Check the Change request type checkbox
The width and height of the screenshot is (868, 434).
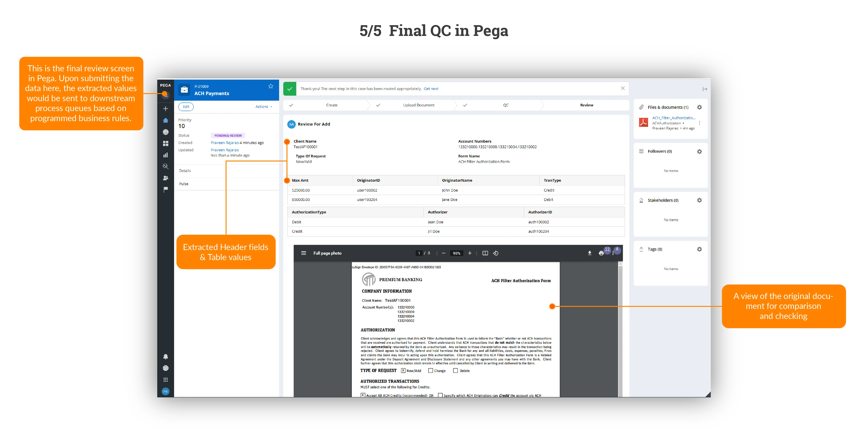(x=430, y=371)
